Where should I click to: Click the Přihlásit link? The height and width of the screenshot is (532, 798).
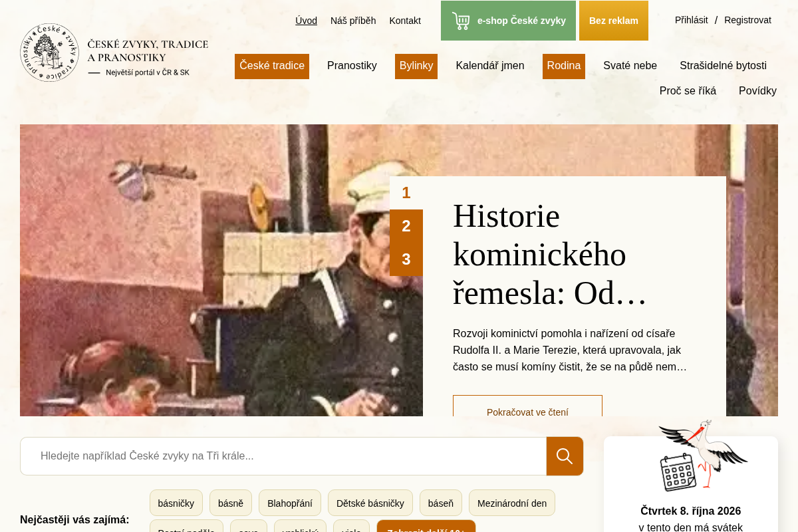(692, 20)
